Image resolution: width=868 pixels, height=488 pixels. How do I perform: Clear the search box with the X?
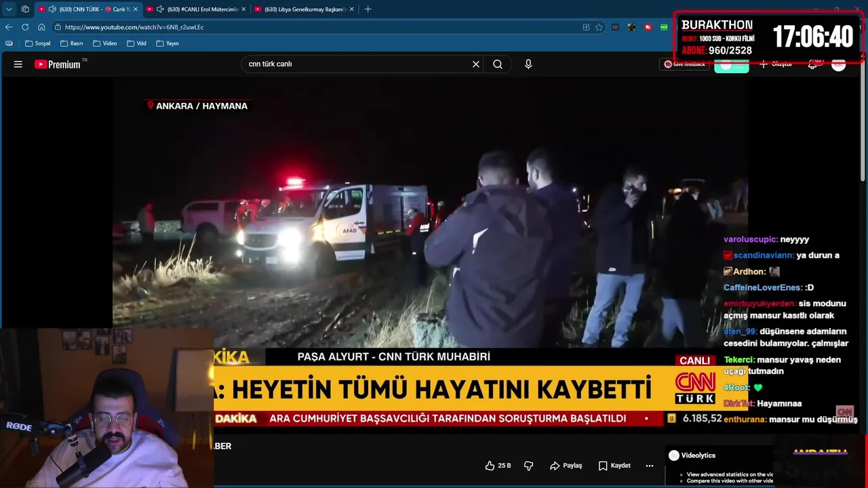tap(476, 64)
